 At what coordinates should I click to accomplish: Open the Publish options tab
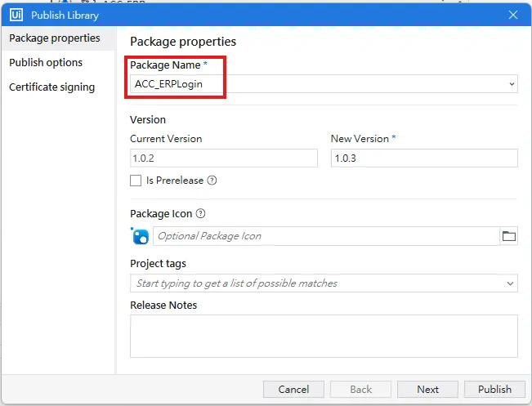click(46, 63)
